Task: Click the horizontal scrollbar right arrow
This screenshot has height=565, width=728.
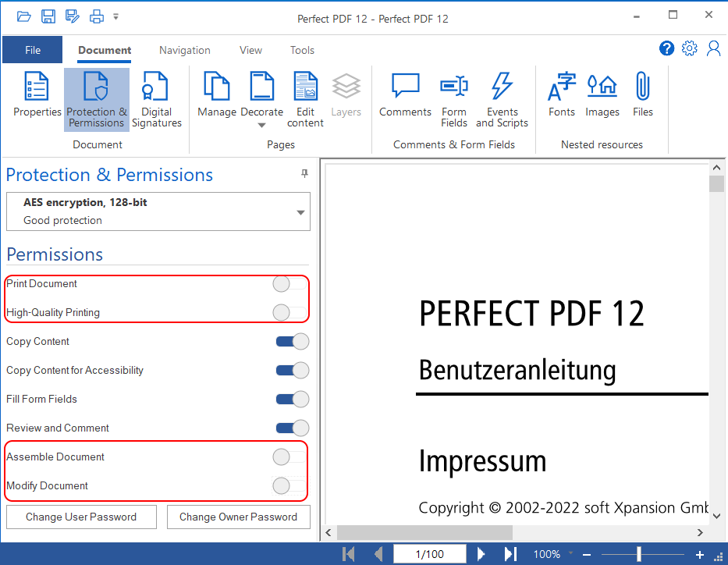Action: [700, 532]
